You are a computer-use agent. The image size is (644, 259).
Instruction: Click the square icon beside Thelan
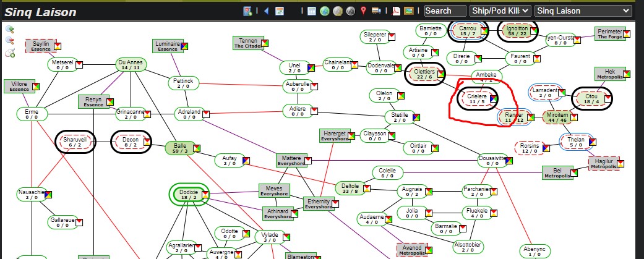click(592, 142)
